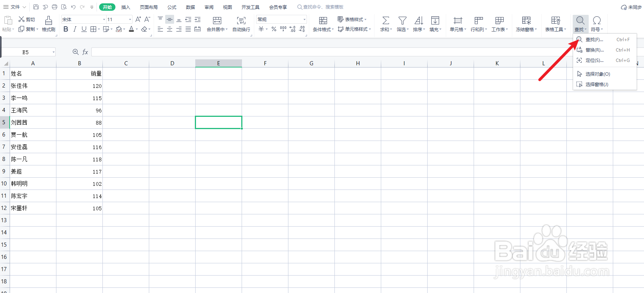644x293 pixels.
Task: Select row 7 header
Action: tap(4, 147)
